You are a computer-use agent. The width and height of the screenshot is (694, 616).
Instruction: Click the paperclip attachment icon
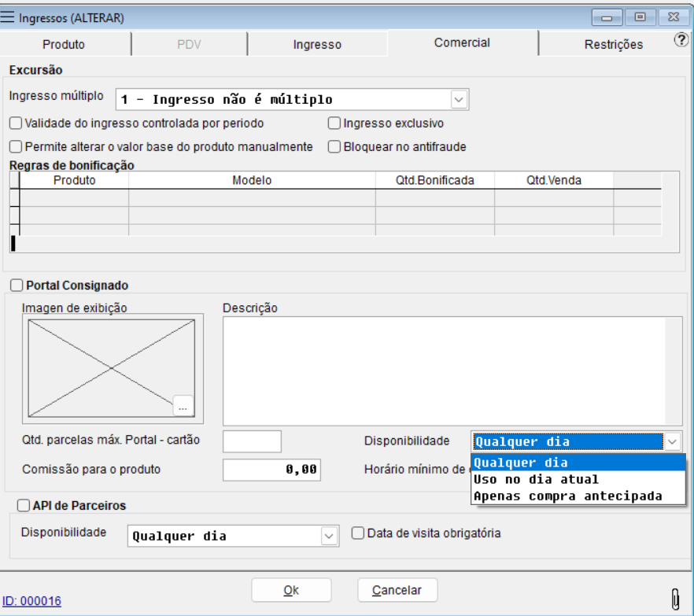[x=674, y=599]
